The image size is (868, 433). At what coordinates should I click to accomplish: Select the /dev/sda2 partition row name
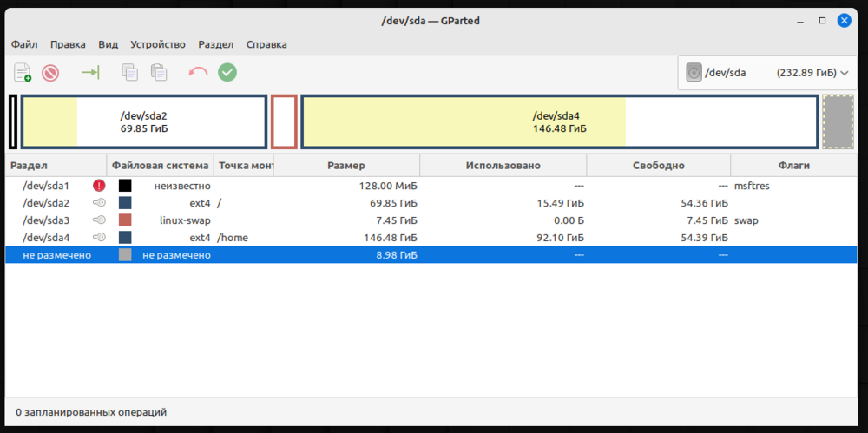click(x=46, y=203)
